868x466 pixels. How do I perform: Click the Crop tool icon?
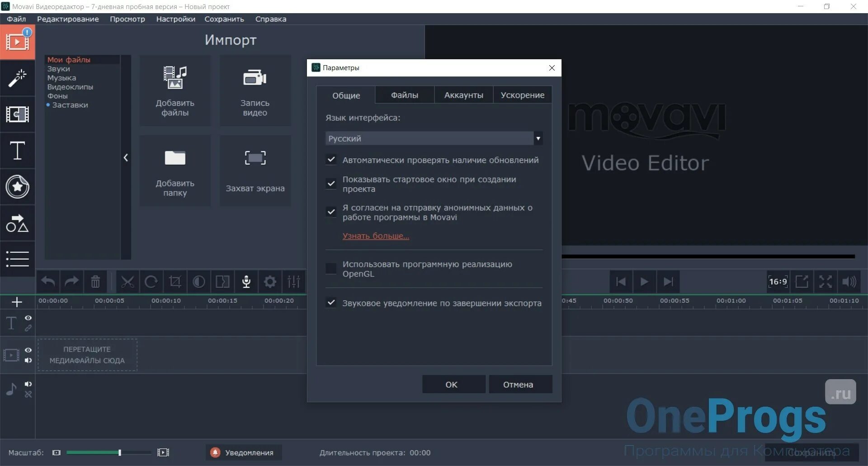[x=175, y=282]
